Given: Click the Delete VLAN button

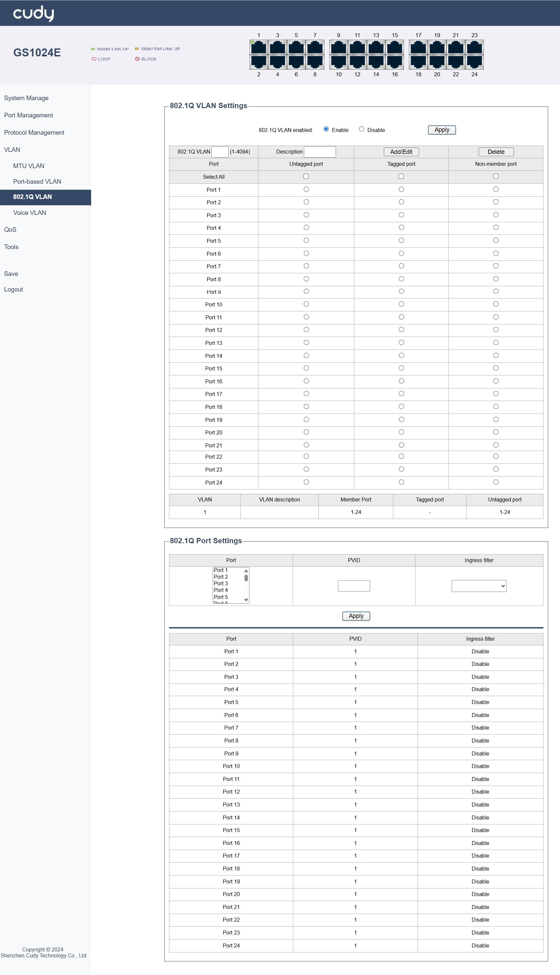Looking at the screenshot, I should (x=496, y=152).
